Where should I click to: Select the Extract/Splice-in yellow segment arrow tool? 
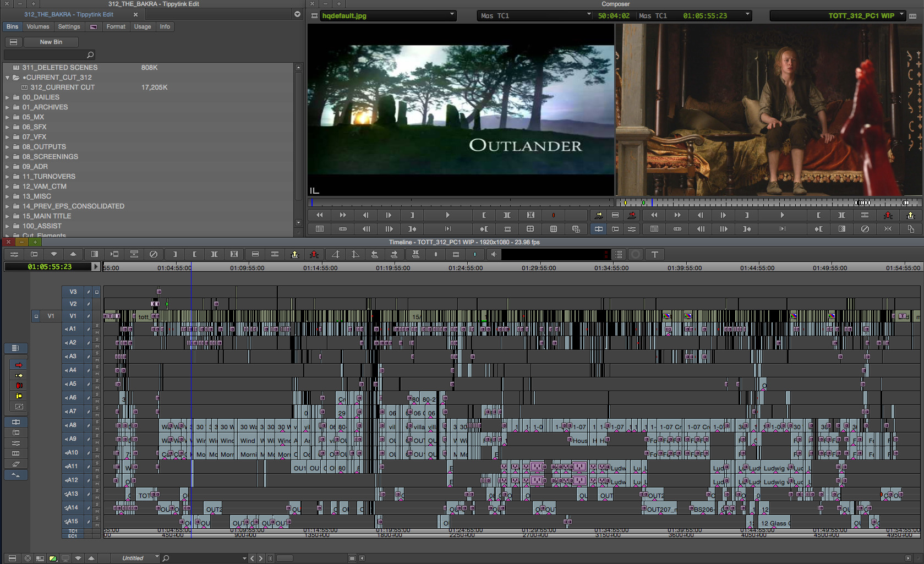19,375
